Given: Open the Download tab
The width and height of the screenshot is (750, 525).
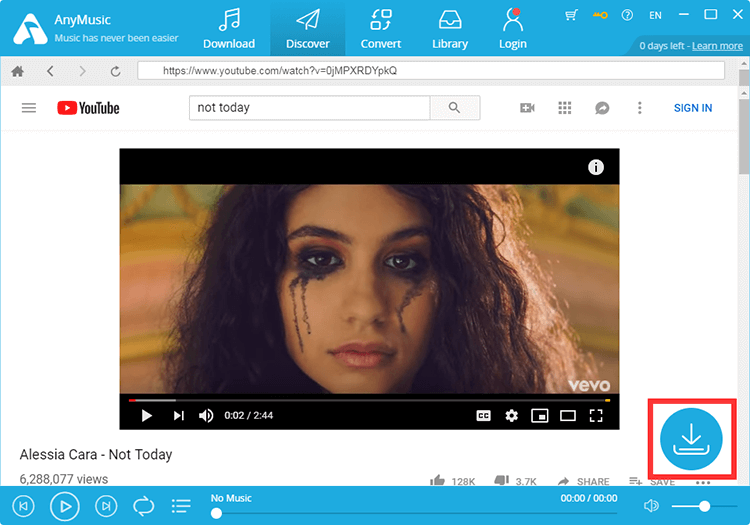Looking at the screenshot, I should (229, 29).
